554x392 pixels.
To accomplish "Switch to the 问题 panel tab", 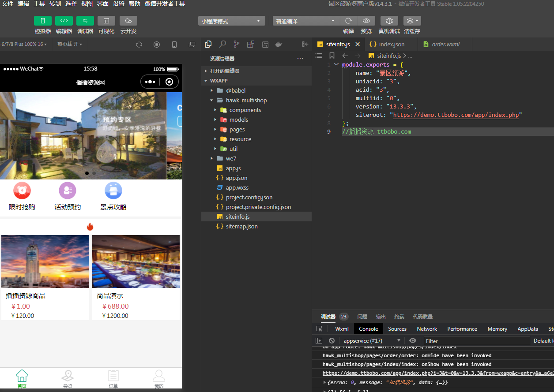I will 362,317.
